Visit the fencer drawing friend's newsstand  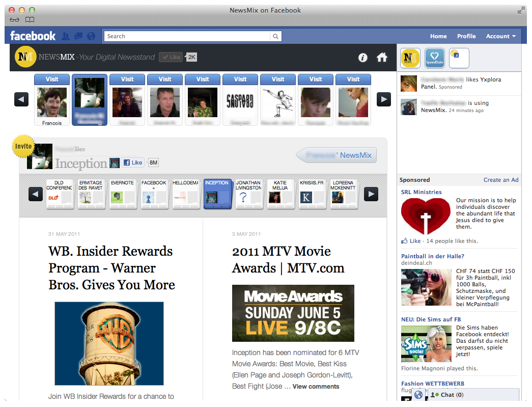click(278, 79)
